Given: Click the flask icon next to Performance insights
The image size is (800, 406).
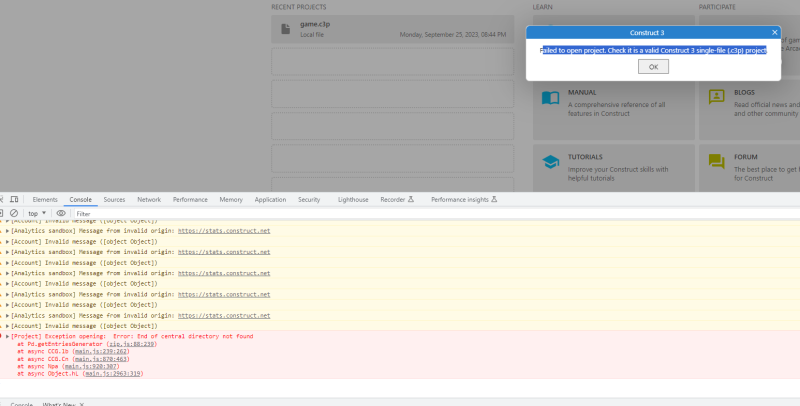Looking at the screenshot, I should click(x=494, y=199).
